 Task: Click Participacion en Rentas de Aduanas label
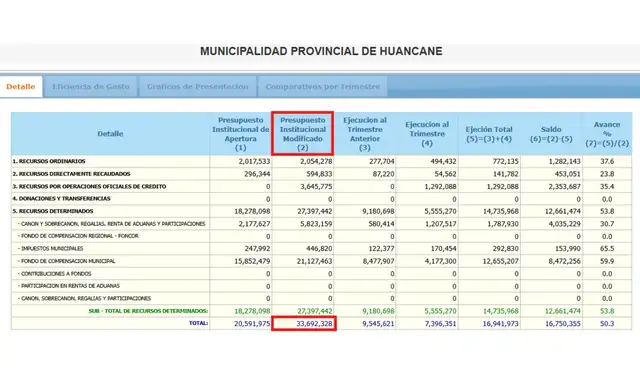tap(69, 286)
